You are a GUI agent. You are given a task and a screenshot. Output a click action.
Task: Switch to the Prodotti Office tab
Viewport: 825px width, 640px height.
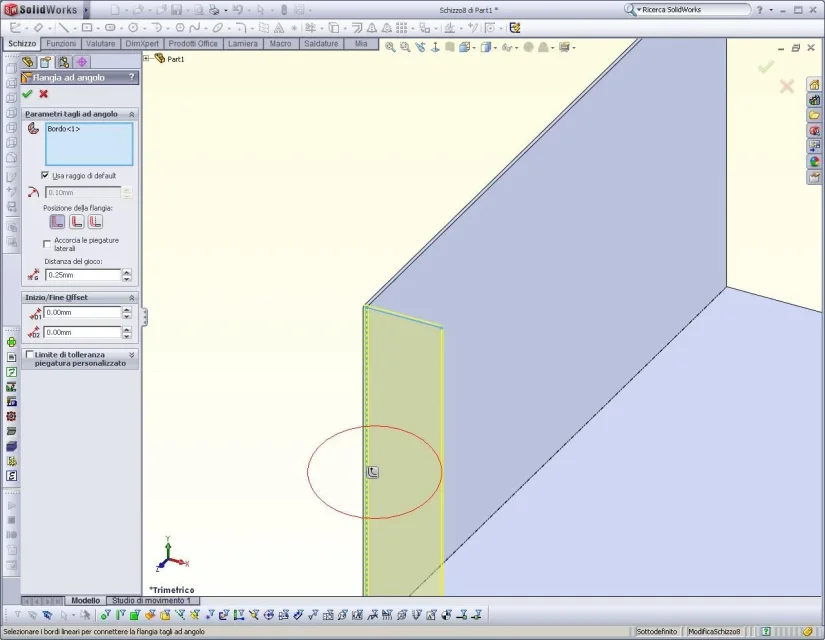click(x=193, y=44)
